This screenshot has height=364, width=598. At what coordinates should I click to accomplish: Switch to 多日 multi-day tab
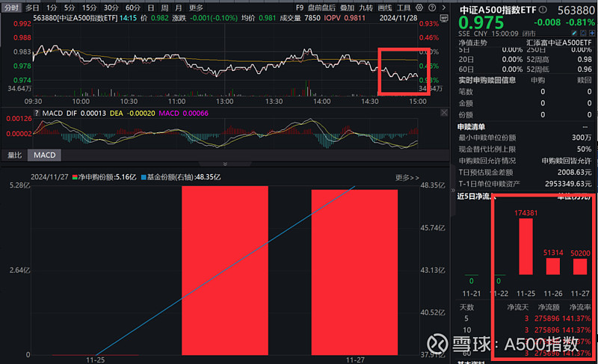32,7
